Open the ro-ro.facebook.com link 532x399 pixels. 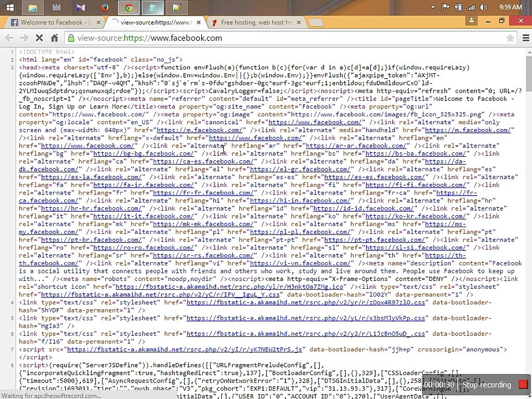point(143,247)
